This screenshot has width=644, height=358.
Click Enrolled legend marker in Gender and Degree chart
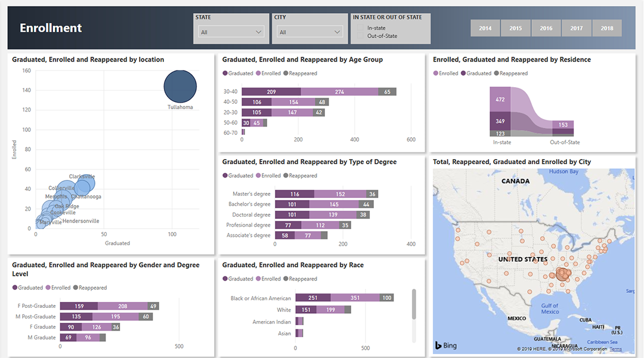(48, 288)
